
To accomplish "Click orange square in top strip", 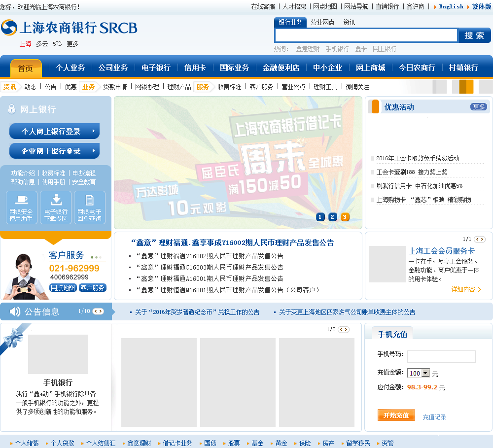I will click(x=466, y=86).
